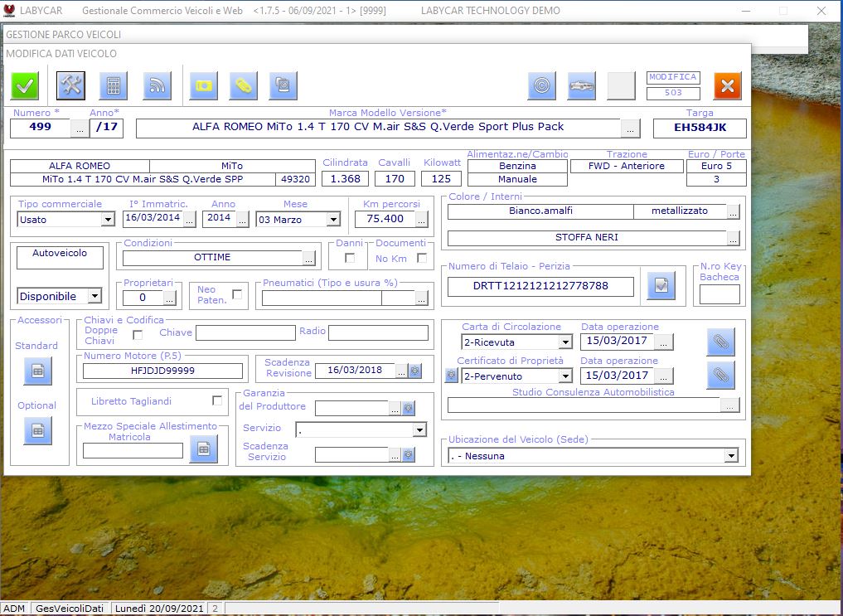Click the car silhouette toolbar icon
Viewport: 843px width, 616px height.
(581, 85)
